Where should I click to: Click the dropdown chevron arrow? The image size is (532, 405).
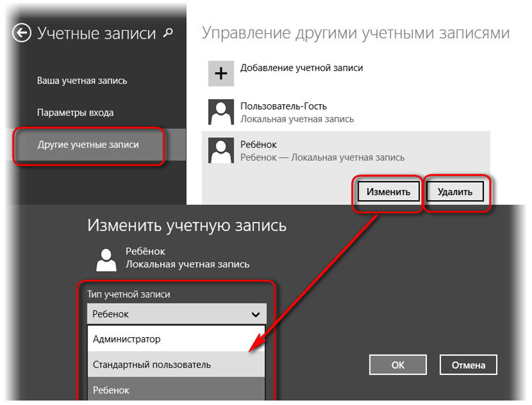255,314
